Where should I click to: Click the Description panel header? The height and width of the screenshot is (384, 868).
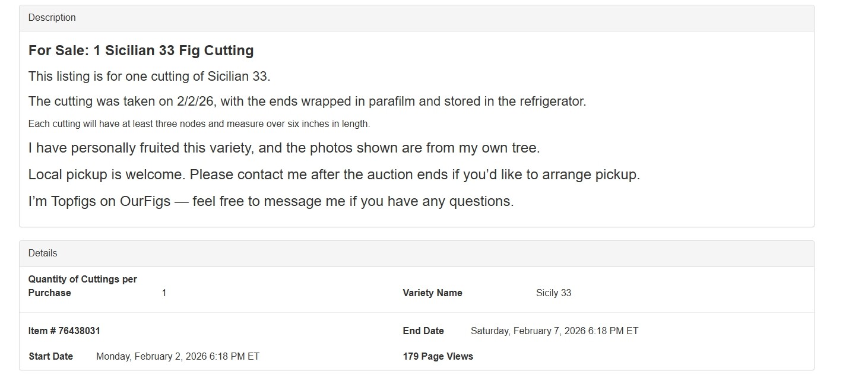pos(52,18)
